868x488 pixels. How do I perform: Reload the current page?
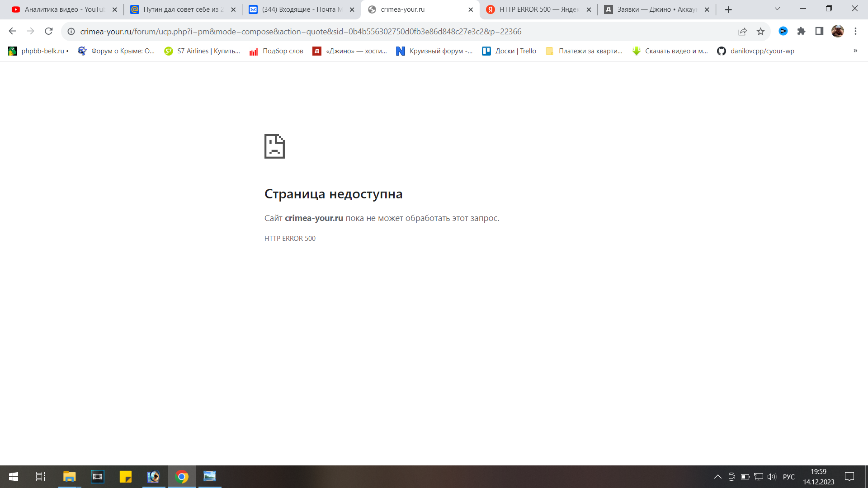point(49,31)
